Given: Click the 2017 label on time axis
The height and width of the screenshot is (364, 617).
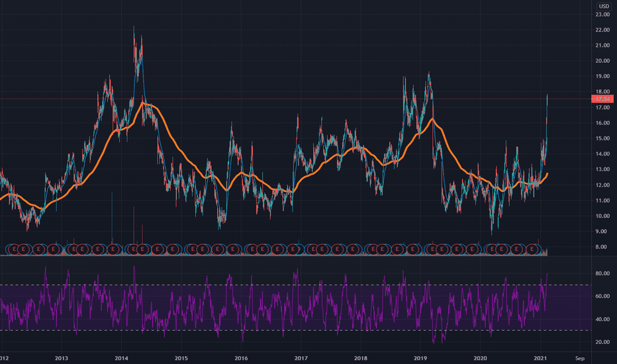Looking at the screenshot, I should click(x=301, y=358).
